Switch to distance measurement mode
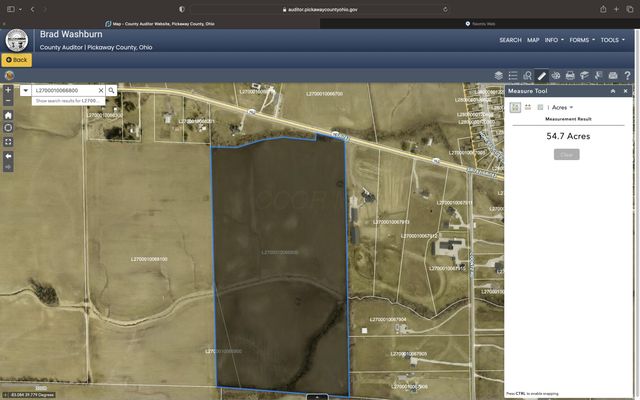Viewport: 640px width, 400px height. [527, 106]
